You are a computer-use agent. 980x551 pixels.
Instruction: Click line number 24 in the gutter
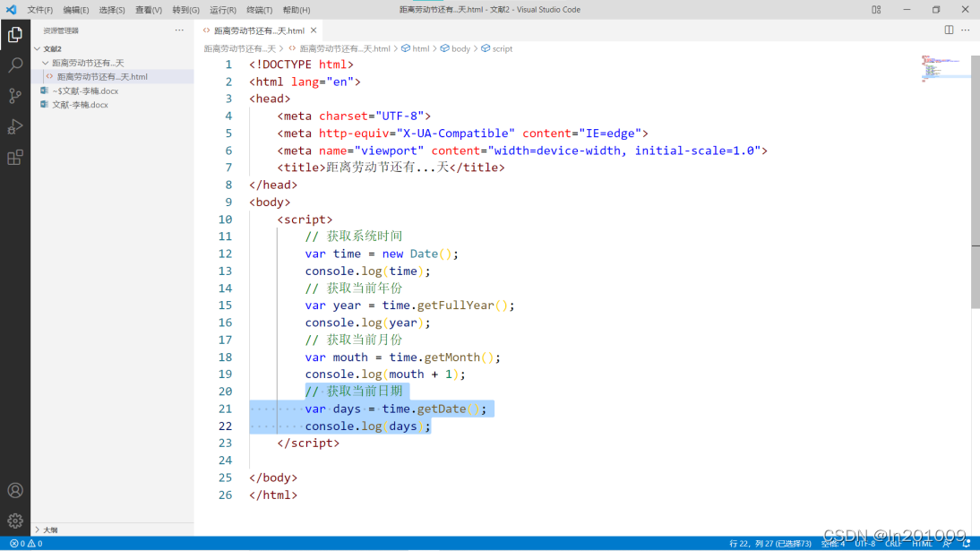(x=225, y=461)
